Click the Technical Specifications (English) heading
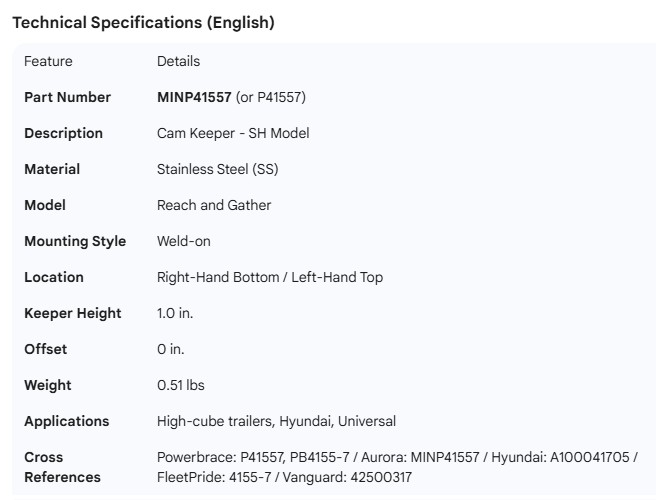Screen dimensions: 656x500 point(142,23)
